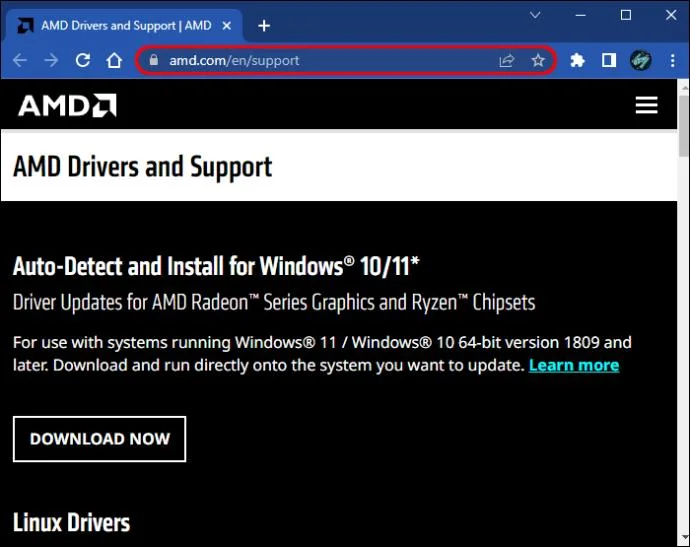This screenshot has height=547, width=690.
Task: Open a new browser tab
Action: (x=264, y=26)
